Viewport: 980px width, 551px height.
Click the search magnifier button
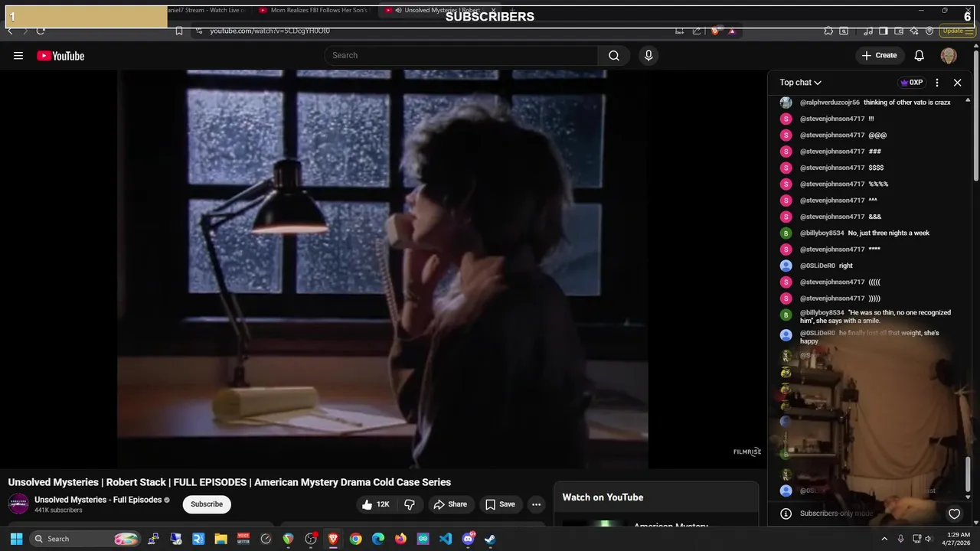click(614, 55)
